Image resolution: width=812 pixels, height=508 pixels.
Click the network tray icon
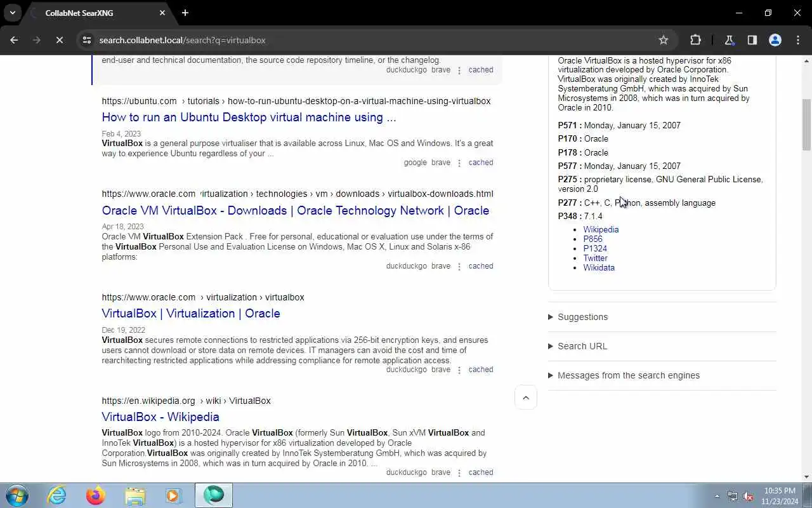pyautogui.click(x=733, y=496)
